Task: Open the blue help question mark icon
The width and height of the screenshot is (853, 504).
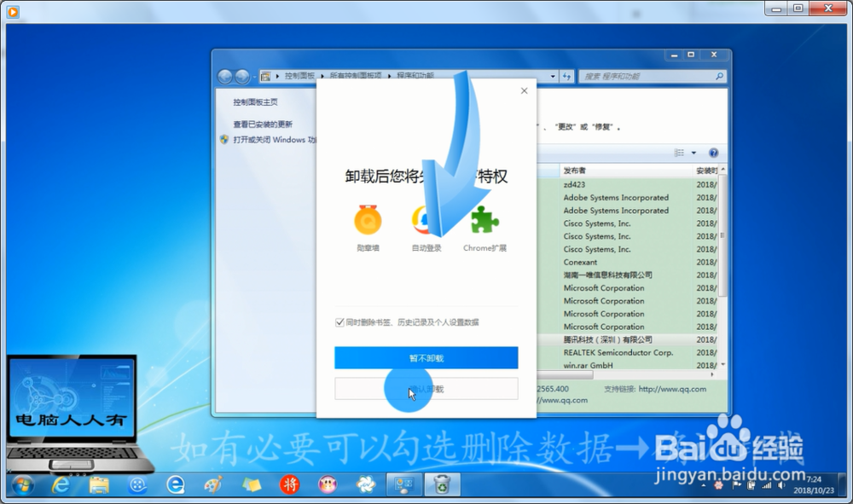Action: pyautogui.click(x=714, y=153)
